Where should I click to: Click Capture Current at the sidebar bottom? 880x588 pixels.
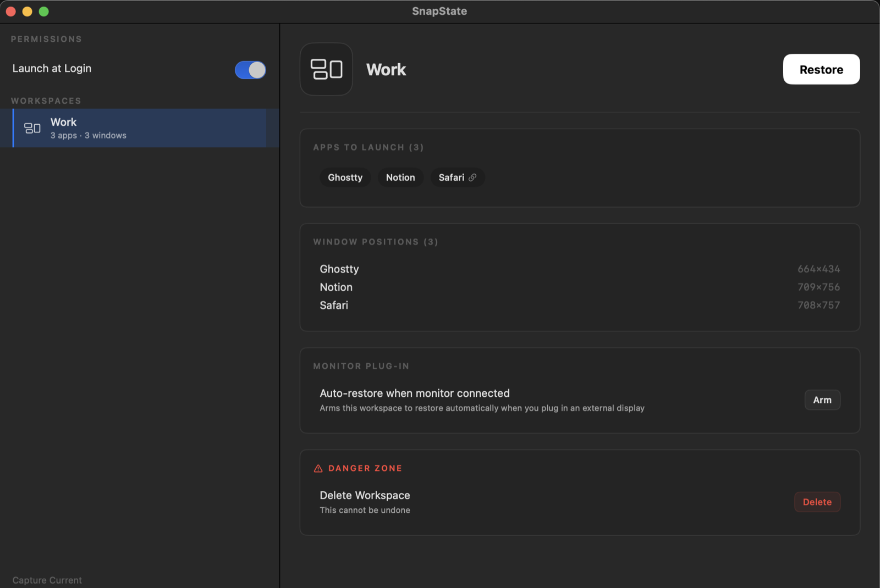coord(47,580)
